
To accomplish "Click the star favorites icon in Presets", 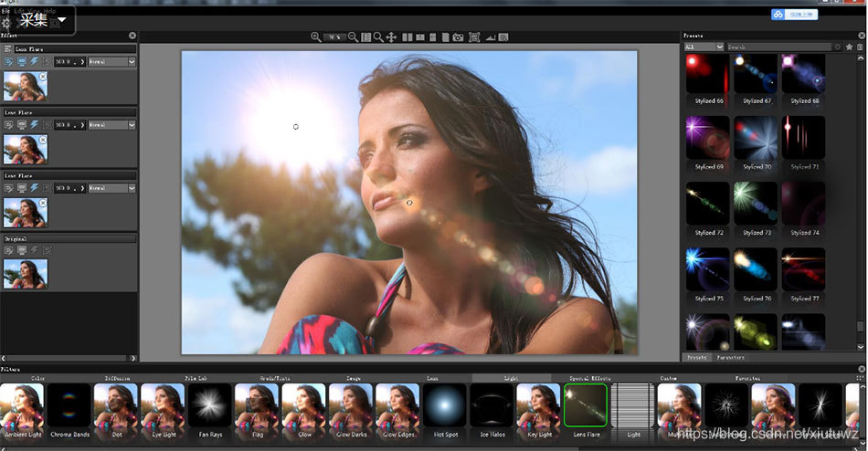I will pyautogui.click(x=849, y=47).
